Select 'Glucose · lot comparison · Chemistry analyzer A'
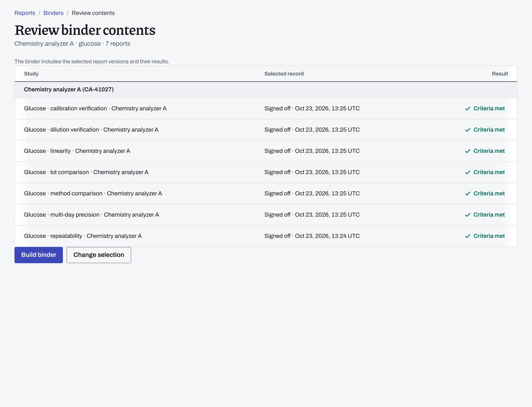The image size is (532, 407). 86,172
